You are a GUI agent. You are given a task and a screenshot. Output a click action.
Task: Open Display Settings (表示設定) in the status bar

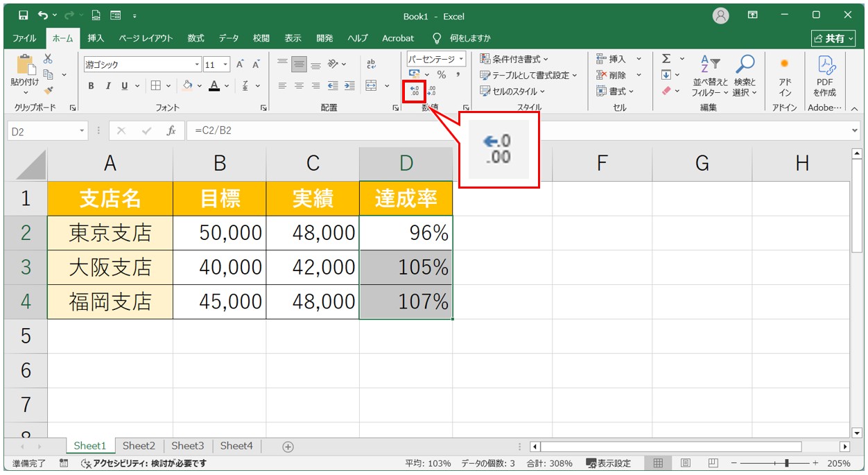[609, 463]
